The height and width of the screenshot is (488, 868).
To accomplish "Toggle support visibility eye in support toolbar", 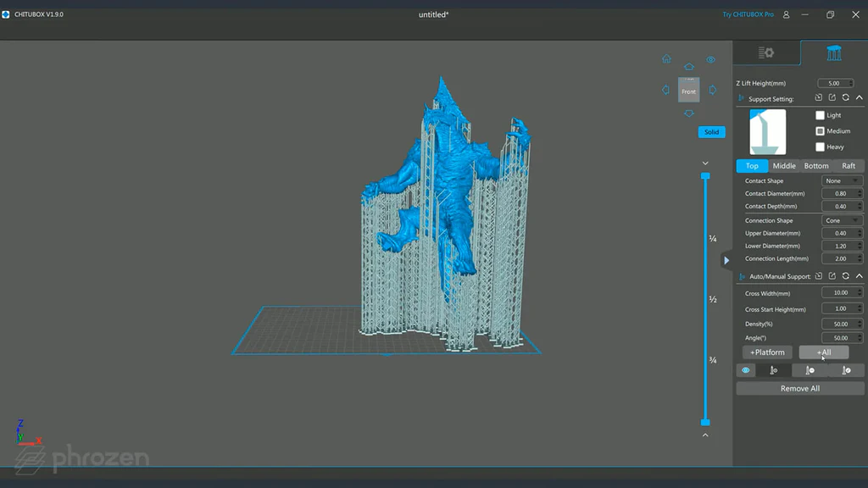I will [x=746, y=370].
